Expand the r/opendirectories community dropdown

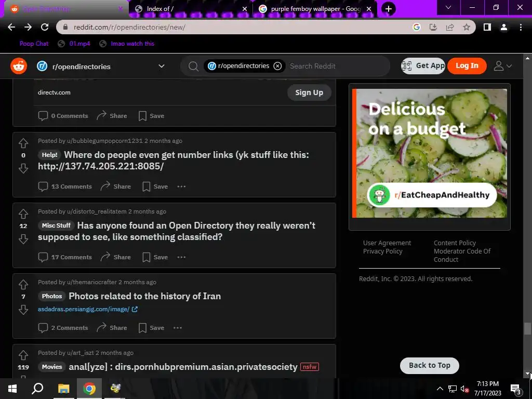[x=162, y=66]
